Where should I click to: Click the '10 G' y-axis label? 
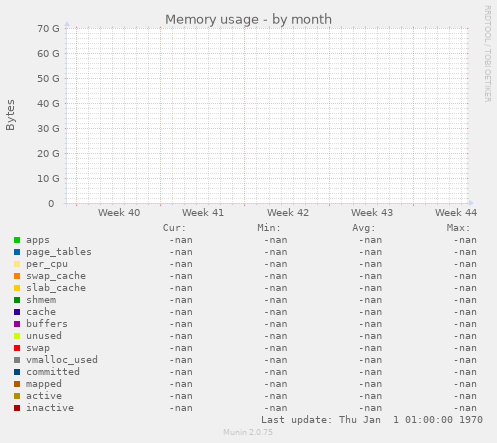tap(48, 179)
